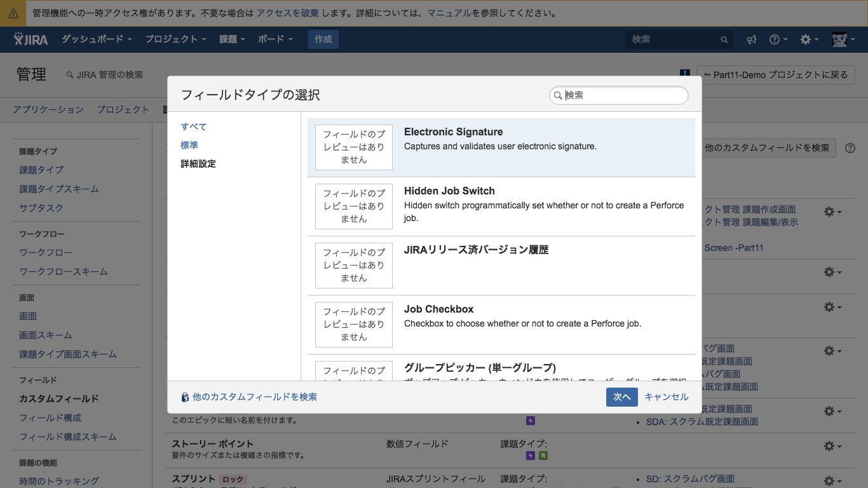Open ワークフロー in sidebar
The width and height of the screenshot is (868, 488).
(x=46, y=252)
